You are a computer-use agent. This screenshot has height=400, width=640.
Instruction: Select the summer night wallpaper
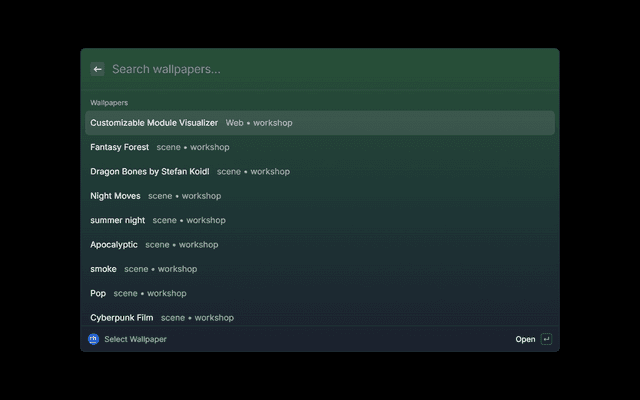[320, 220]
